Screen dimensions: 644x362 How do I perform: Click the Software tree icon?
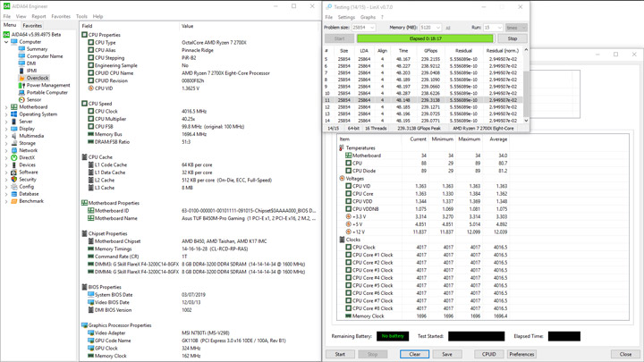(x=14, y=172)
